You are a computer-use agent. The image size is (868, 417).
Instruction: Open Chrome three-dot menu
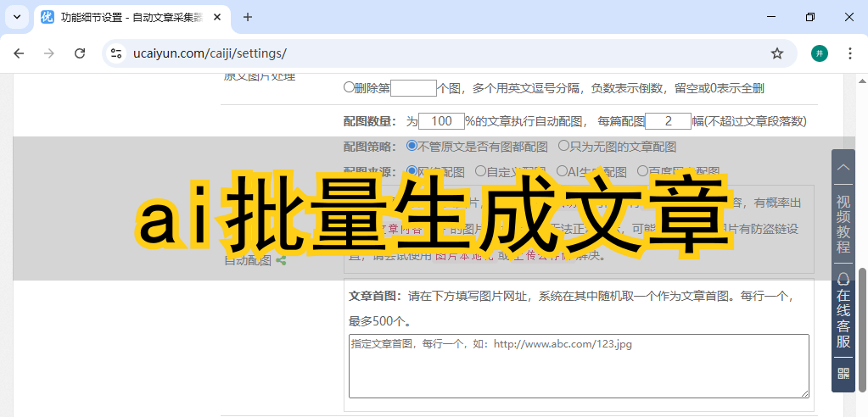pos(850,53)
